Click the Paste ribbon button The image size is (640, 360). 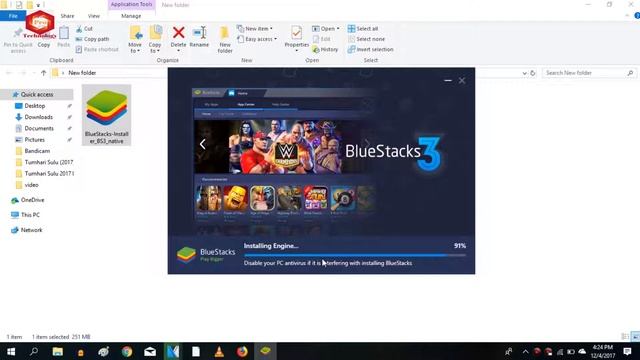(64, 37)
